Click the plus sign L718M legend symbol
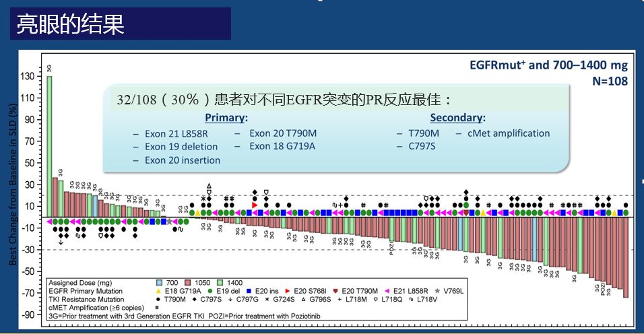This screenshot has height=334, width=644. coord(340,299)
